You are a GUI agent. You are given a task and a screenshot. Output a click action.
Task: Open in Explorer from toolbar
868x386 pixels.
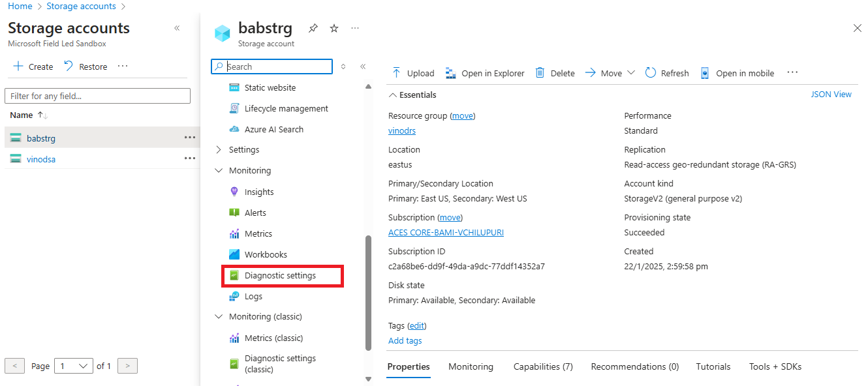pos(485,73)
